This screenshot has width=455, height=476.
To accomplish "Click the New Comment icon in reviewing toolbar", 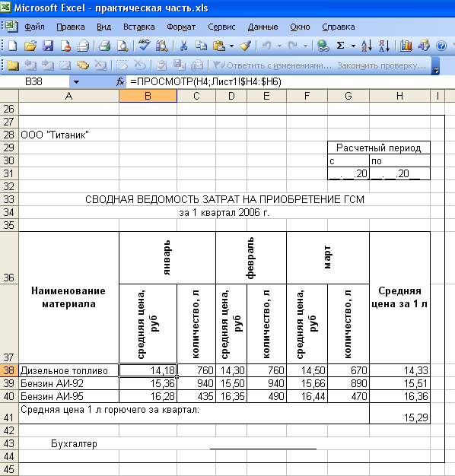I will coord(12,65).
